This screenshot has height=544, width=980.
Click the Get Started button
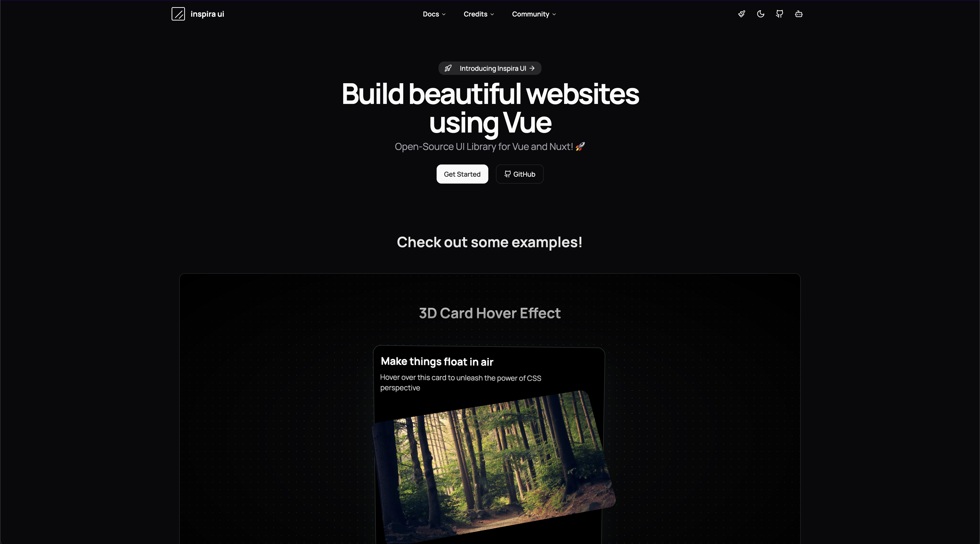pyautogui.click(x=462, y=174)
